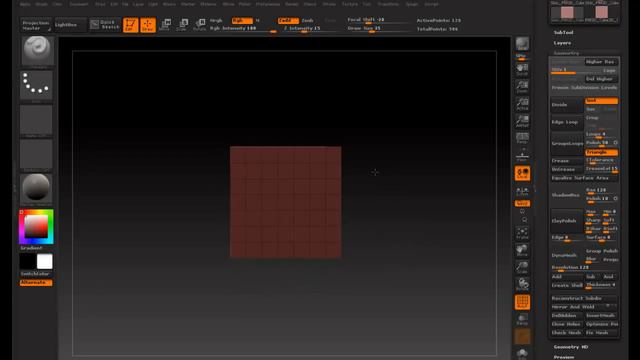Viewport: 640px width, 360px height.
Task: Open the material sphere selector
Action: (36, 189)
